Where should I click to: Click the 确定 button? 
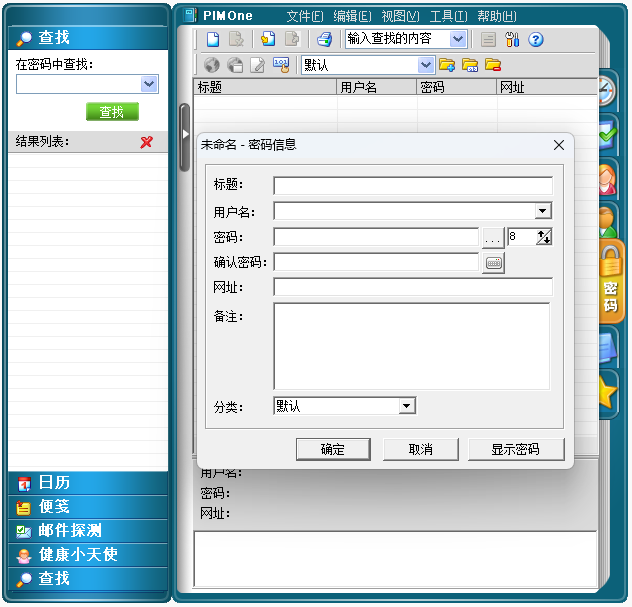tap(333, 449)
